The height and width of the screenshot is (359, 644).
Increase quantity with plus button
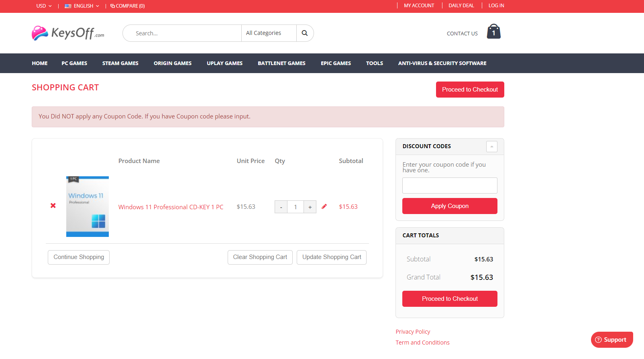tap(310, 207)
